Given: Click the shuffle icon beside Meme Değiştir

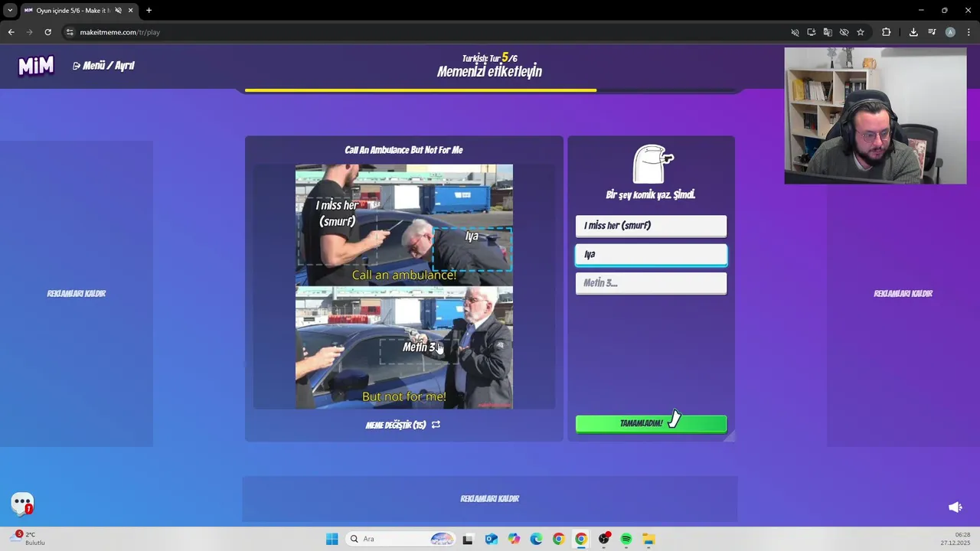Looking at the screenshot, I should pyautogui.click(x=436, y=425).
